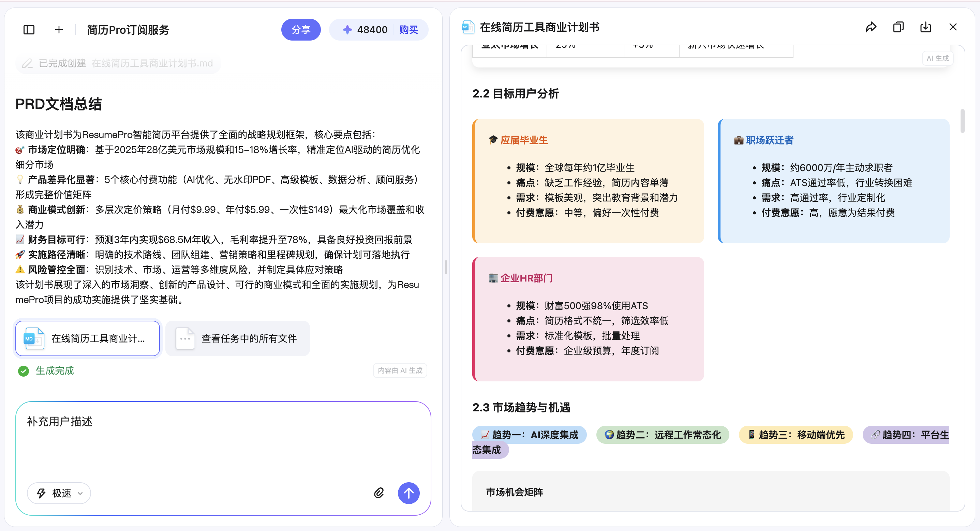
Task: Click the share arrow icon in document header
Action: pos(871,27)
